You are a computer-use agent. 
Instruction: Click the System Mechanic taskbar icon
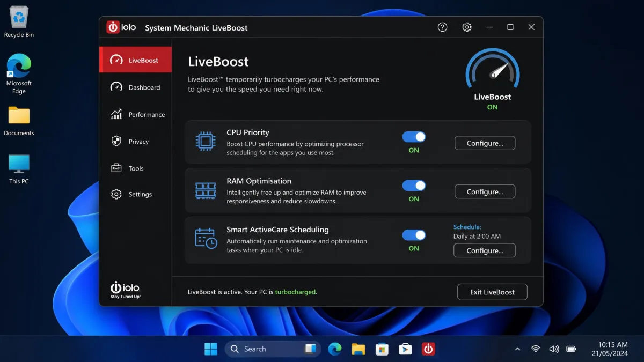pos(428,349)
